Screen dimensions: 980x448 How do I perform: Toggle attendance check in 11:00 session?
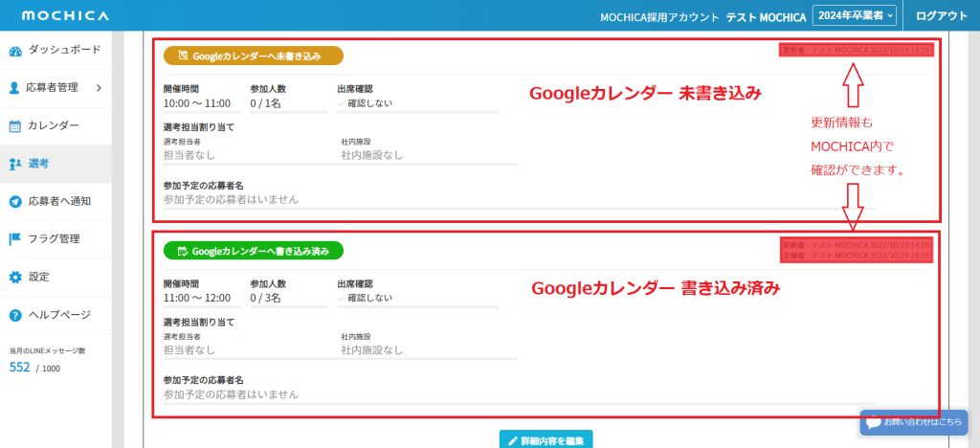(x=343, y=299)
